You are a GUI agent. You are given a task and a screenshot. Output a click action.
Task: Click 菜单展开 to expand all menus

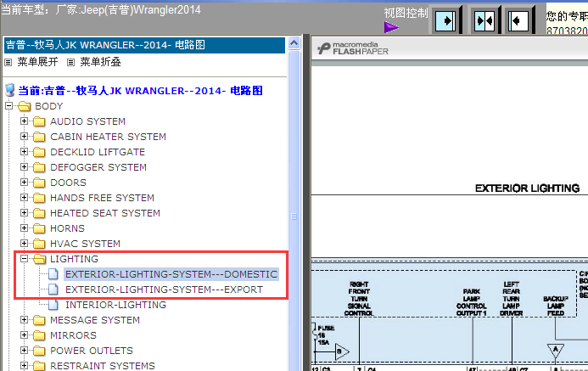[37, 62]
